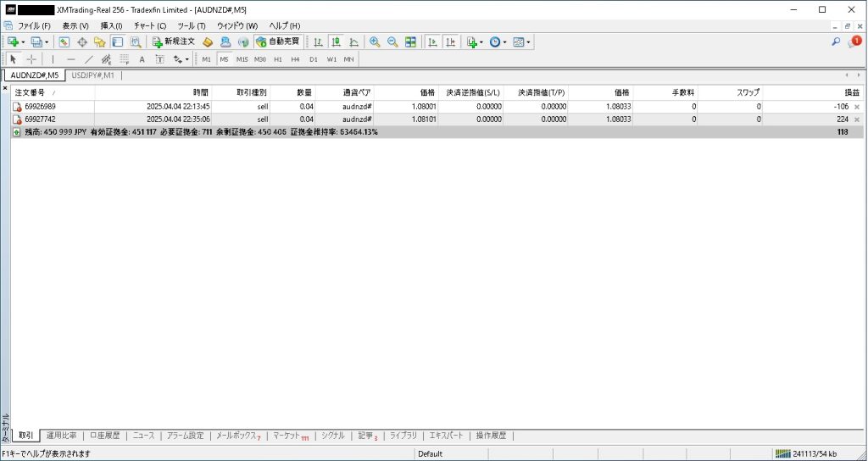Switch to the M15 timeframe
Viewport: 868px width, 461px height.
pos(242,59)
